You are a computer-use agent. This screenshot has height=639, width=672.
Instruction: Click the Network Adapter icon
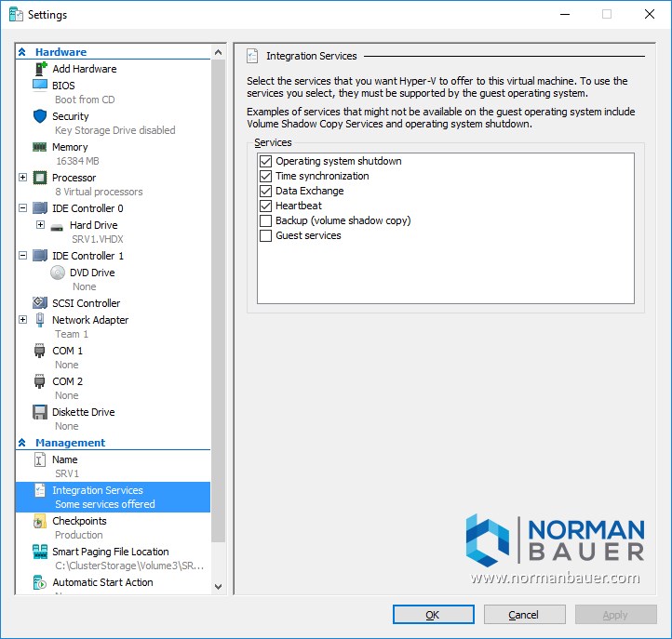coord(40,320)
